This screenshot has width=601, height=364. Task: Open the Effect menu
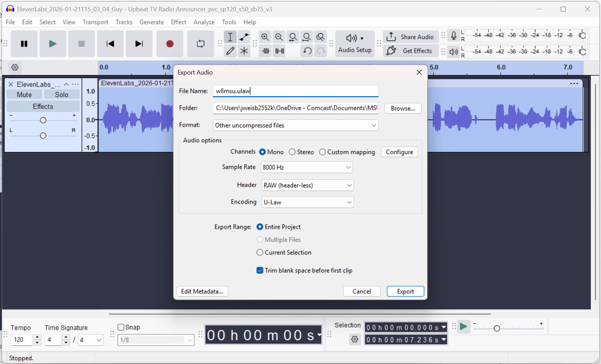[178, 22]
